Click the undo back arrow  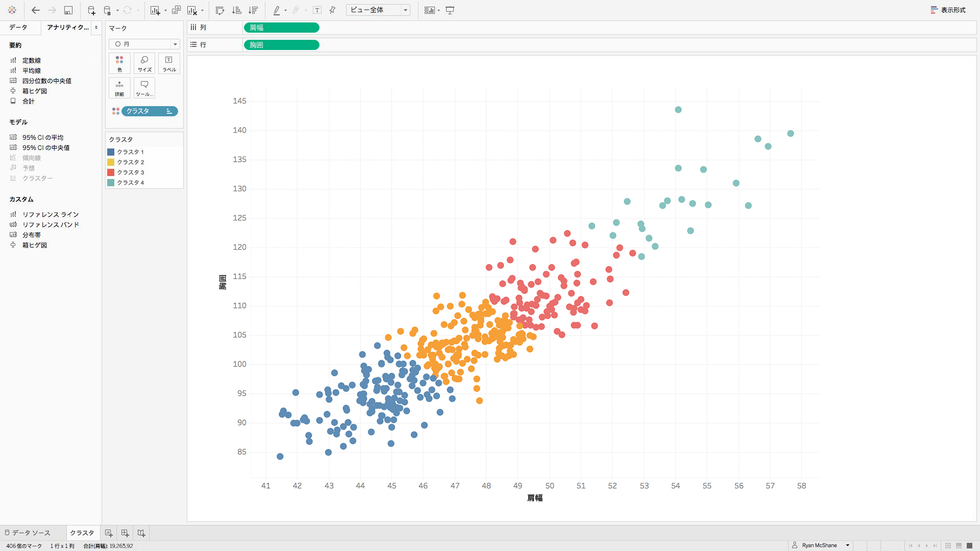click(35, 10)
